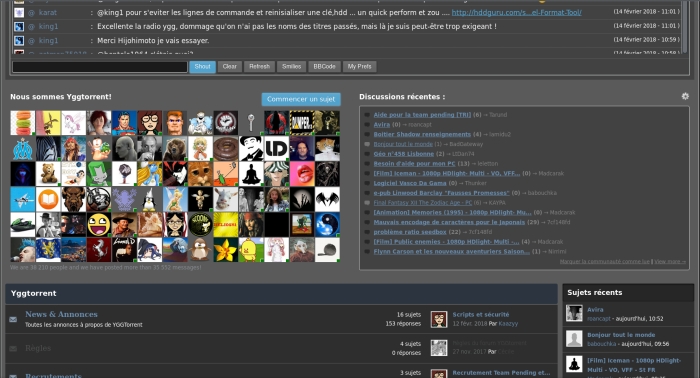Open 'Final Fantasy XII The Zodiac Age - PC' discussion
The height and width of the screenshot is (378, 700).
point(422,203)
